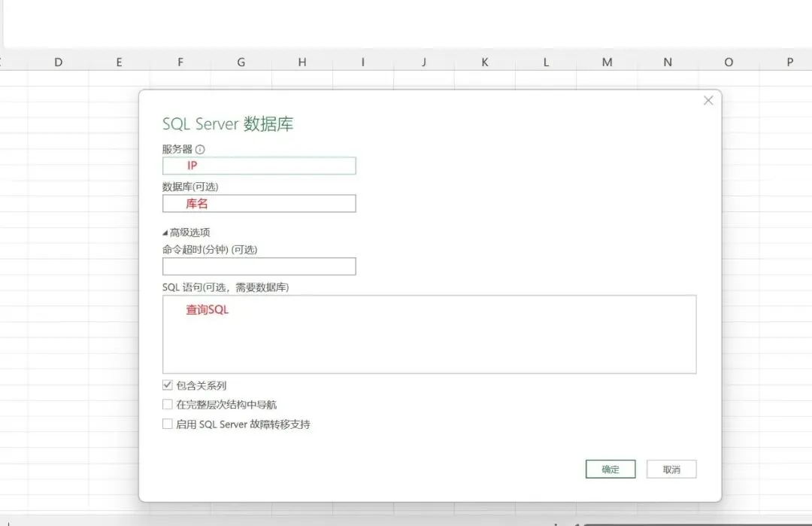Enable 在完整层次结构中导航 checkbox
This screenshot has width=812, height=526.
point(167,404)
